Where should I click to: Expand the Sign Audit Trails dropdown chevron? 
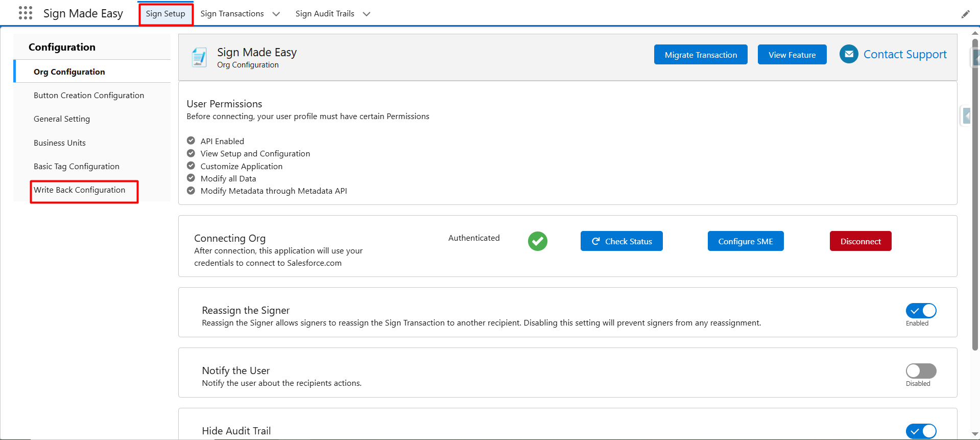pyautogui.click(x=367, y=14)
